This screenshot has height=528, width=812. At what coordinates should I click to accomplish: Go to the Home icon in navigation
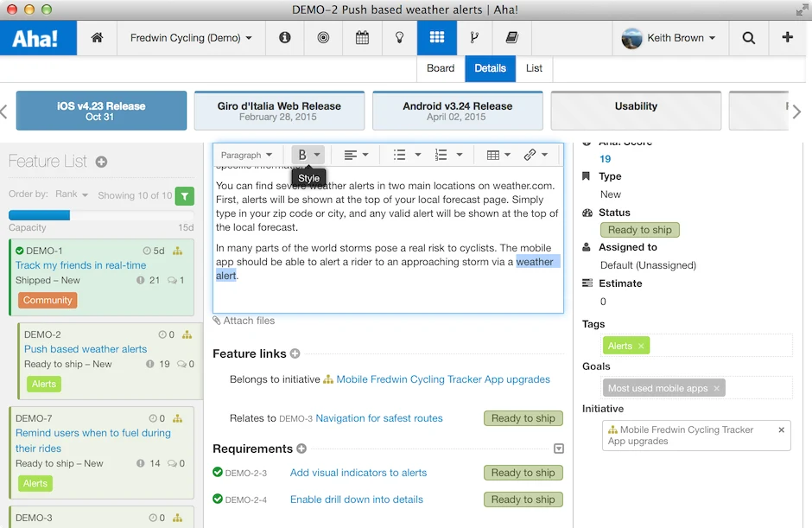point(97,38)
